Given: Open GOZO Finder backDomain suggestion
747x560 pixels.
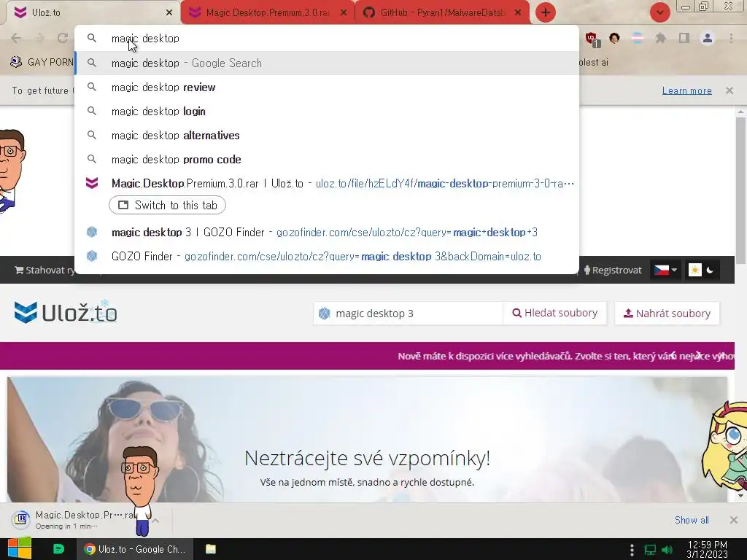Looking at the screenshot, I should pyautogui.click(x=327, y=256).
